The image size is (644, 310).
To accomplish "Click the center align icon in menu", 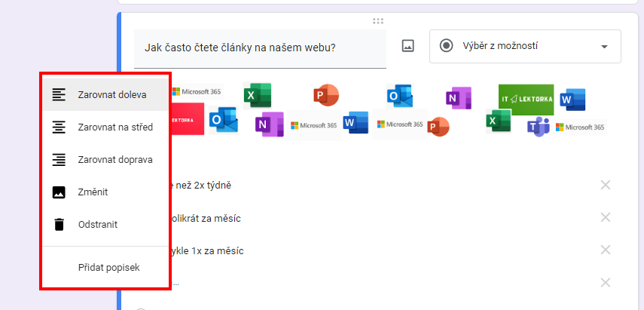I will point(59,127).
